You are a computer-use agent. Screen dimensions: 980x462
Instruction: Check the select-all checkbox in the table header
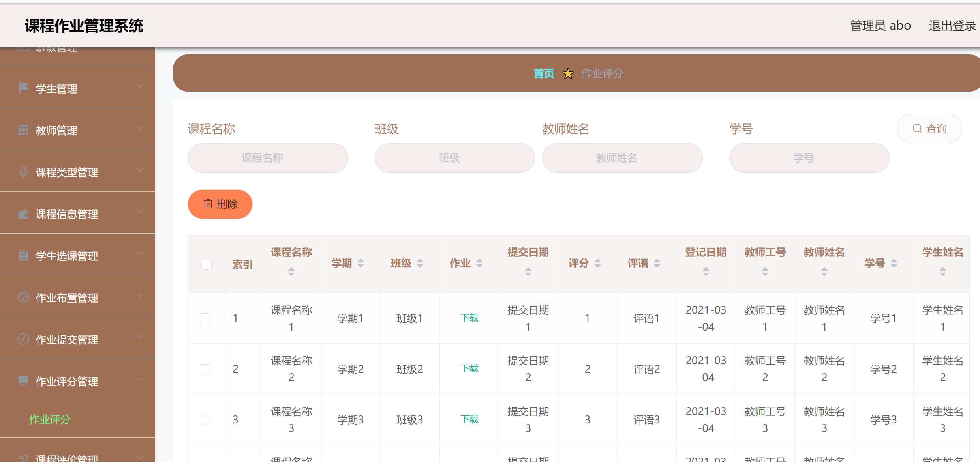pos(206,265)
